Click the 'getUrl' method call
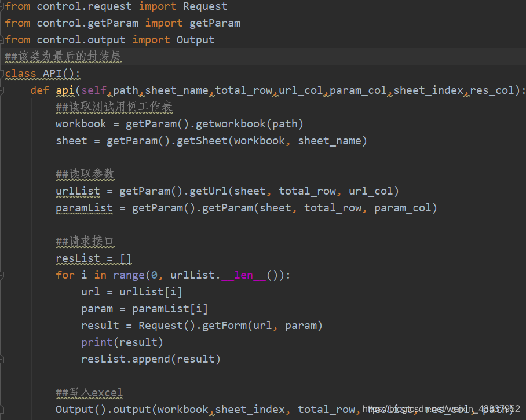The height and width of the screenshot is (420, 526). (209, 191)
